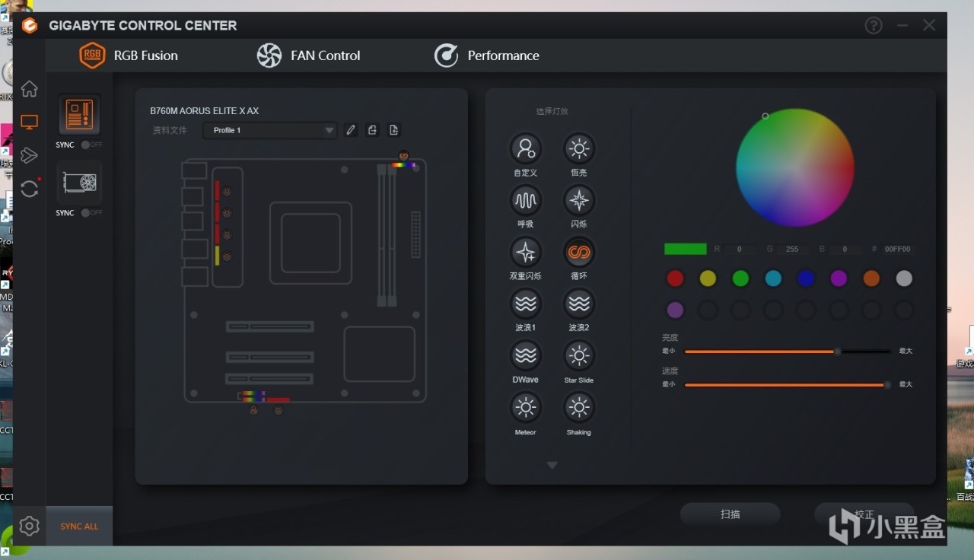The image size is (974, 560).
Task: Click the 扫描 scan button
Action: (730, 514)
